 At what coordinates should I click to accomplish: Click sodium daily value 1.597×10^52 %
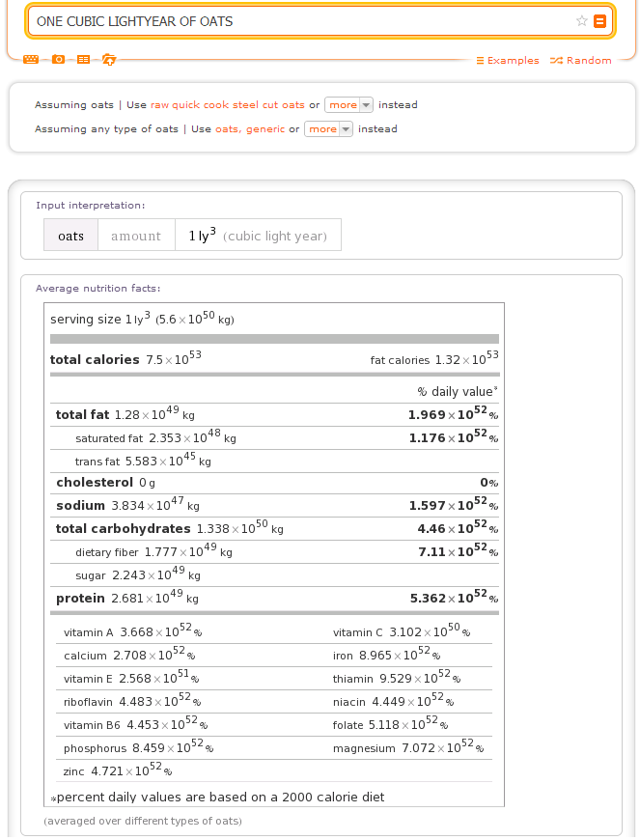point(454,505)
